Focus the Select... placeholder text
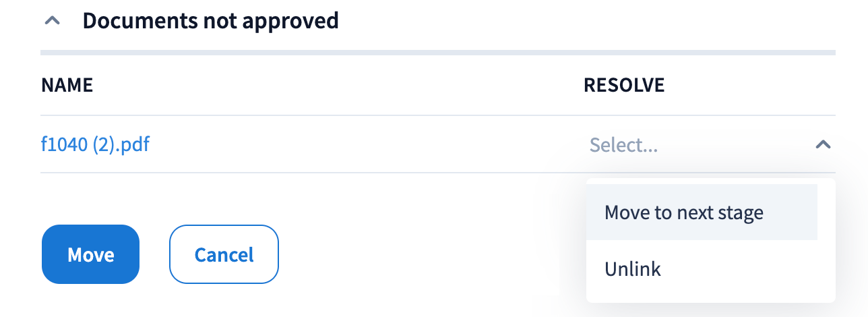 pyautogui.click(x=624, y=144)
